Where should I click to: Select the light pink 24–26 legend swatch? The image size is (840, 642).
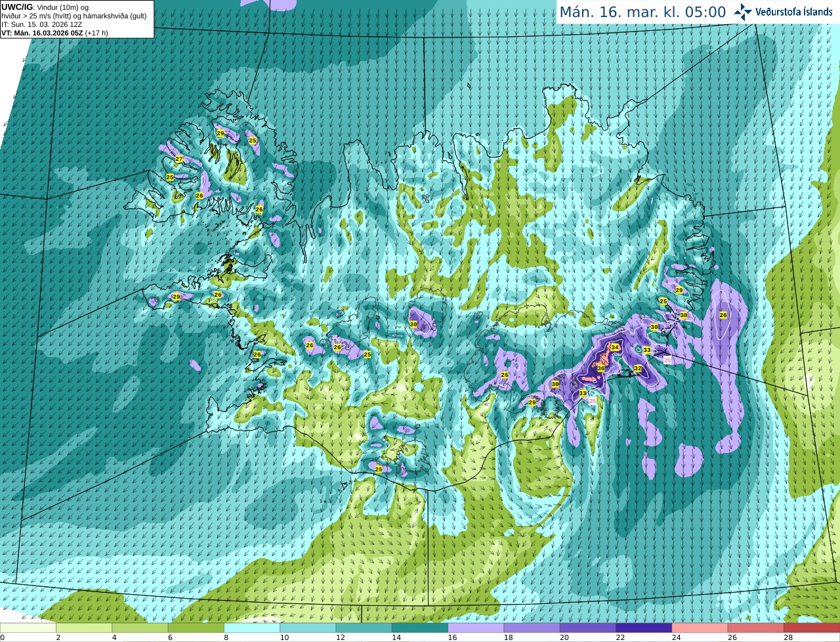(700, 628)
